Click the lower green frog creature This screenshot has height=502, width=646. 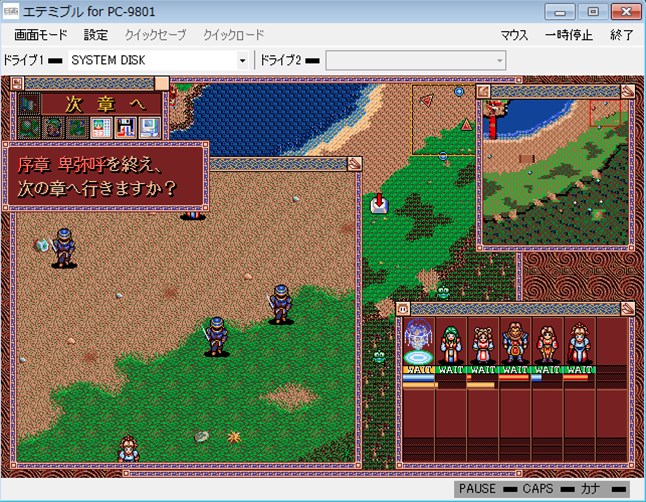(379, 357)
